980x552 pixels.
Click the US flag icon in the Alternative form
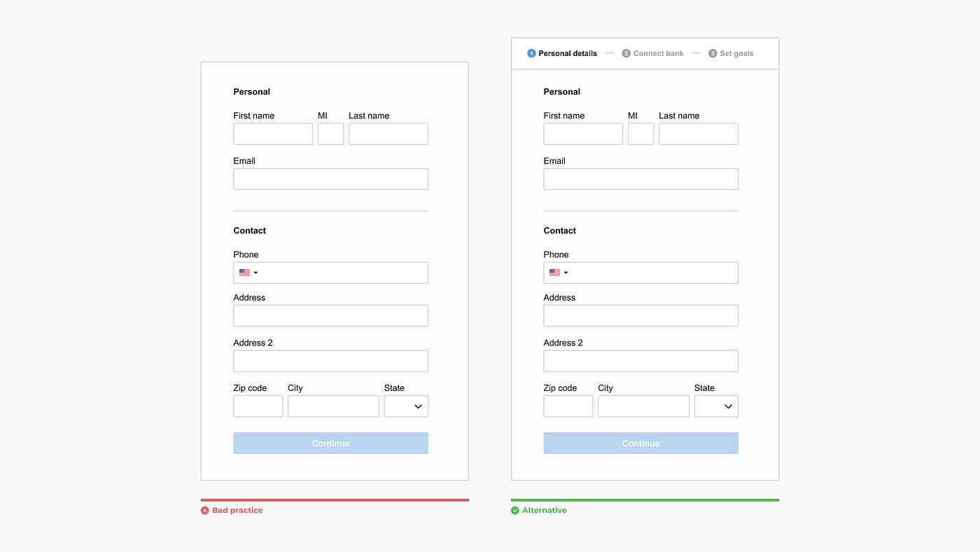click(554, 272)
